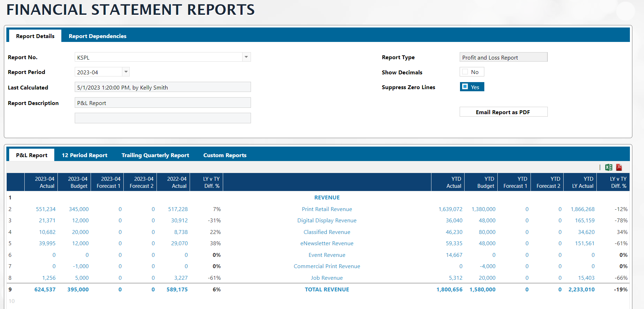Open the Digital Display Revenue line

coord(327,221)
